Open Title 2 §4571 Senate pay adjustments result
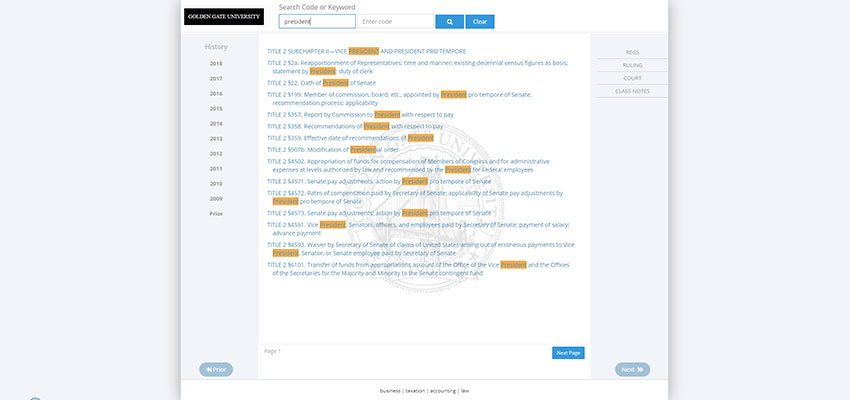The height and width of the screenshot is (400, 850). (x=378, y=182)
